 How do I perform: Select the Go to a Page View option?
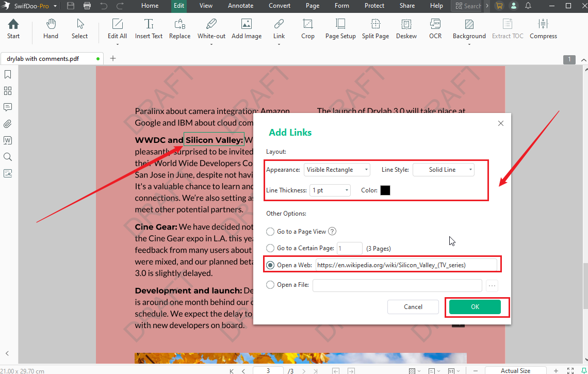tap(270, 232)
